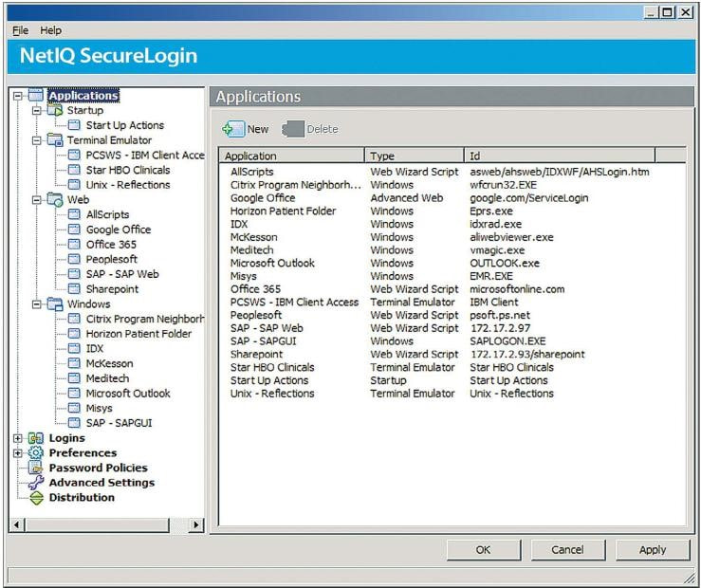Click the Web folder icon
Screen dimensions: 701x588
[x=55, y=199]
